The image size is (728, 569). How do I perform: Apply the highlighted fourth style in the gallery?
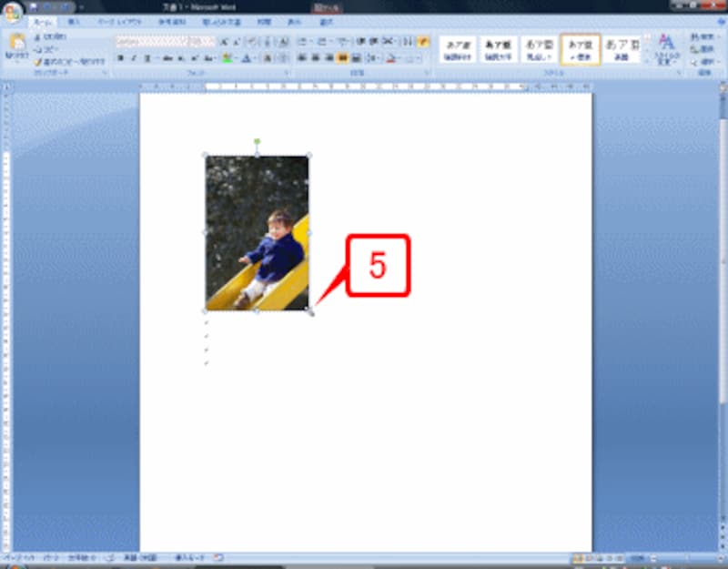(x=580, y=48)
